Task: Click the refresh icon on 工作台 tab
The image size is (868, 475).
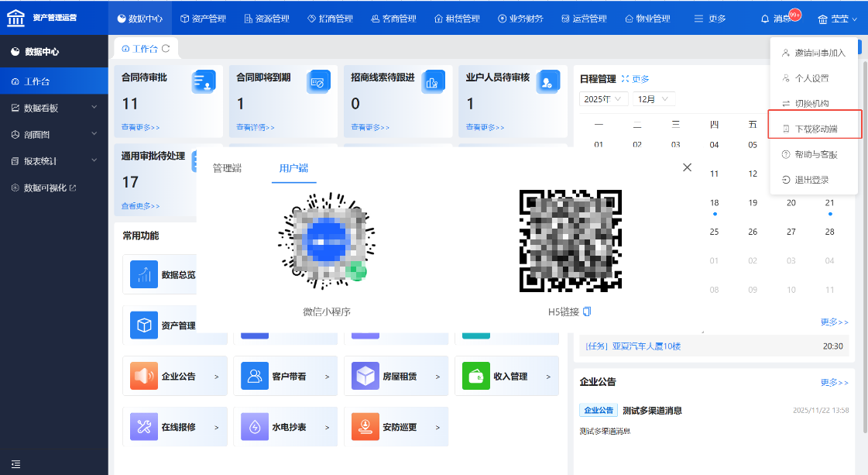Action: [166, 48]
